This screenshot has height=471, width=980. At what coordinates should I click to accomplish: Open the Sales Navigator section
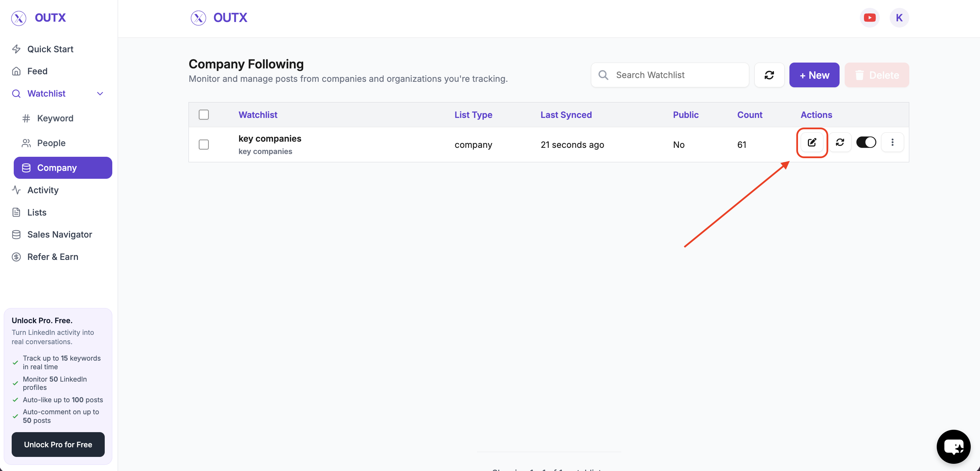59,234
